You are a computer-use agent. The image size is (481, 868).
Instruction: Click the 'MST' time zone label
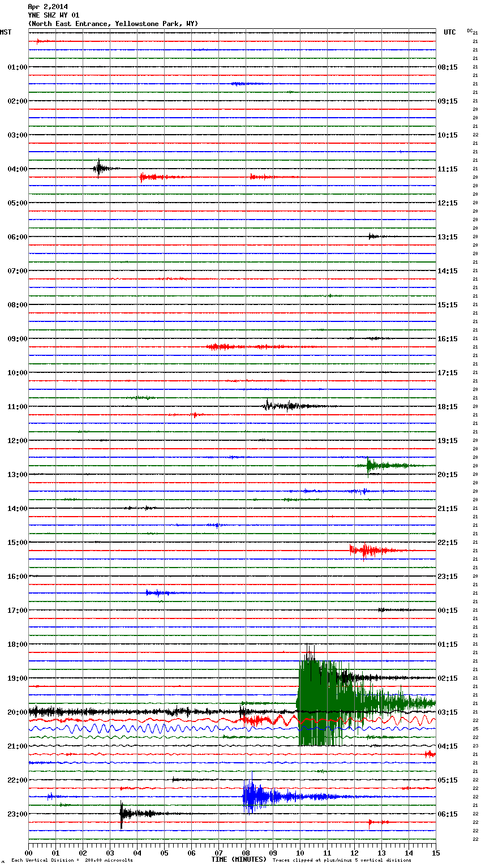click(6, 32)
